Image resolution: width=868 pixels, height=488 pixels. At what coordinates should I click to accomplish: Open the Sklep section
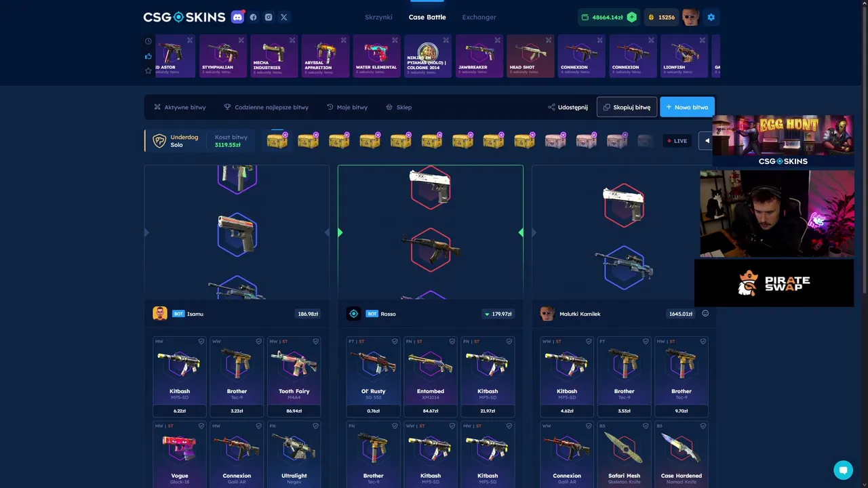pyautogui.click(x=399, y=107)
